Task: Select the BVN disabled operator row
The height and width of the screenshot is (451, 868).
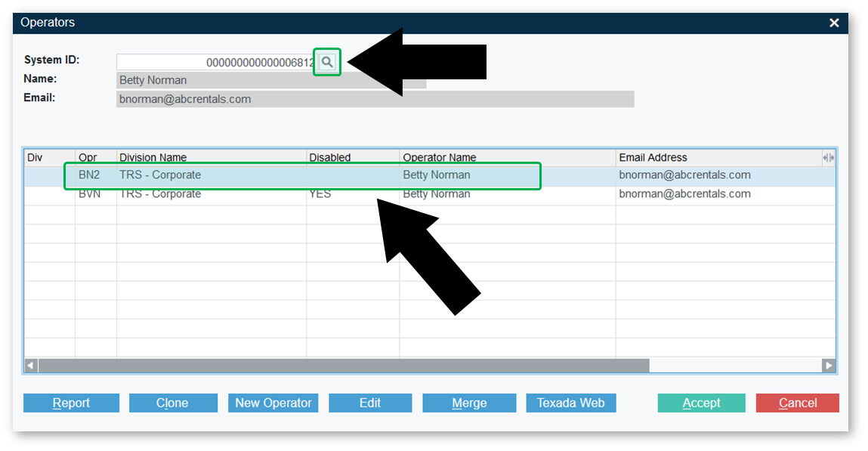Action: coord(302,194)
